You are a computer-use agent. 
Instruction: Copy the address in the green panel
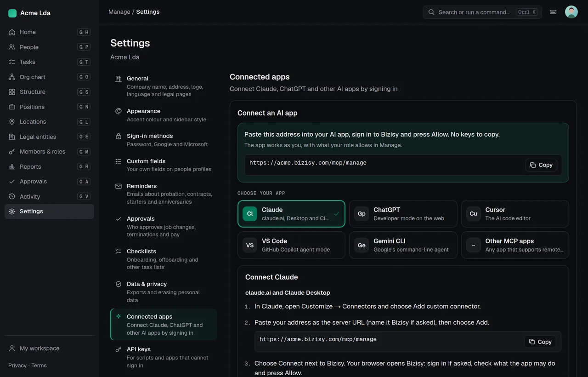click(541, 165)
